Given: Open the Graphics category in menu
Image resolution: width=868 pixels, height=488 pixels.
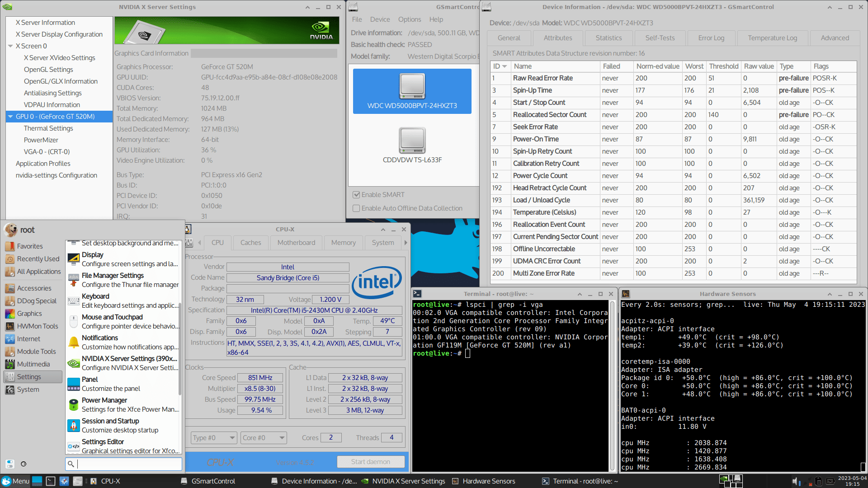Looking at the screenshot, I should (x=33, y=314).
